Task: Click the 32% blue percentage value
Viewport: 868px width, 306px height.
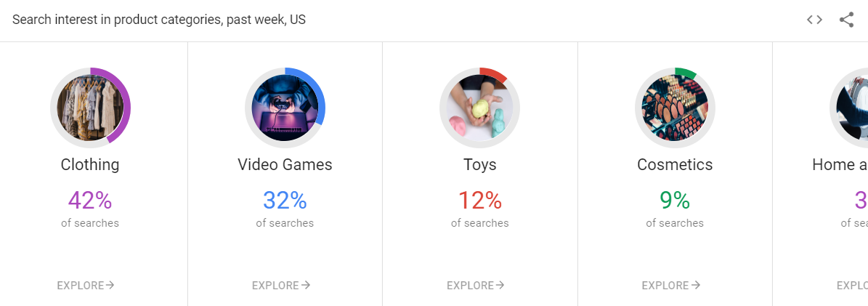Action: [x=285, y=200]
